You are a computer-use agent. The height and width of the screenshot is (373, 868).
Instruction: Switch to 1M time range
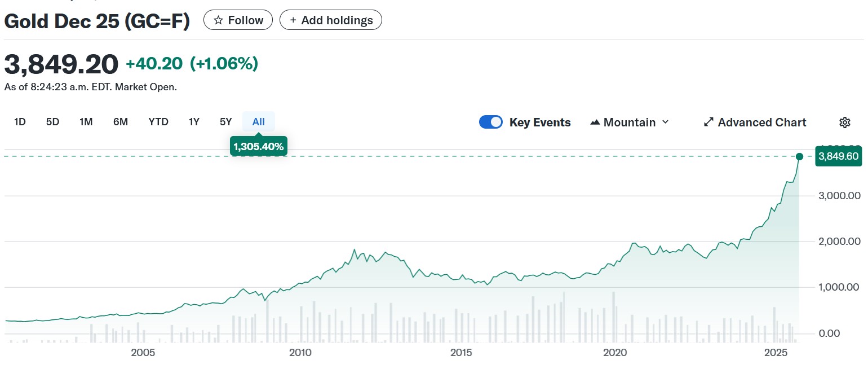[86, 122]
